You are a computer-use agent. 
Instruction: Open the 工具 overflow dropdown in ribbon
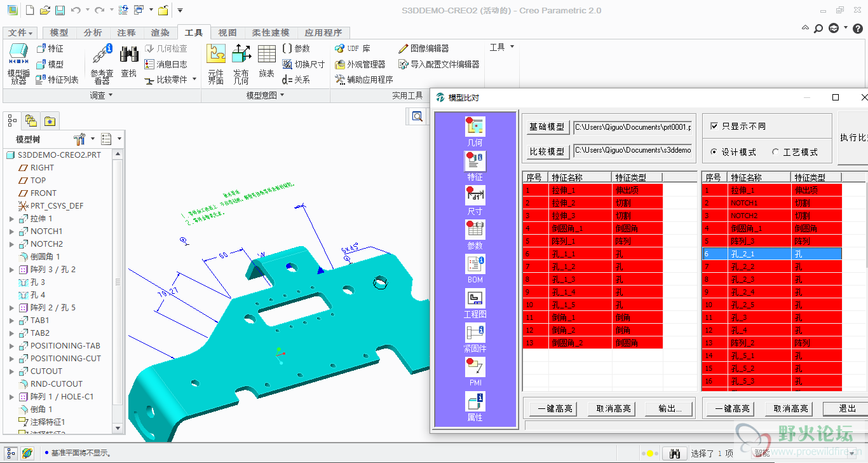(502, 47)
